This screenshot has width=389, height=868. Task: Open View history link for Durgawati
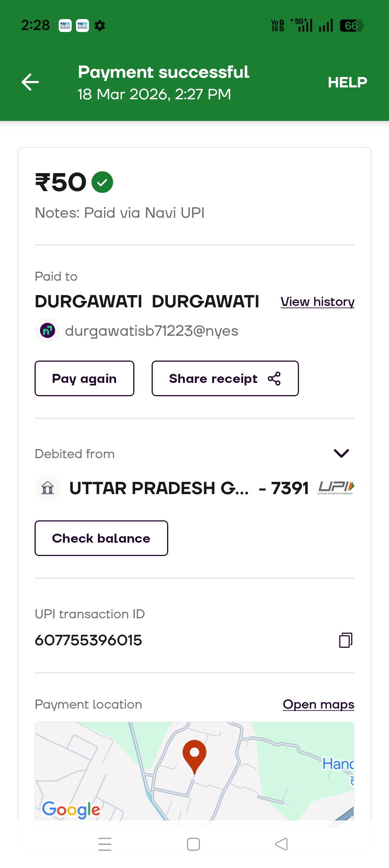click(x=317, y=302)
